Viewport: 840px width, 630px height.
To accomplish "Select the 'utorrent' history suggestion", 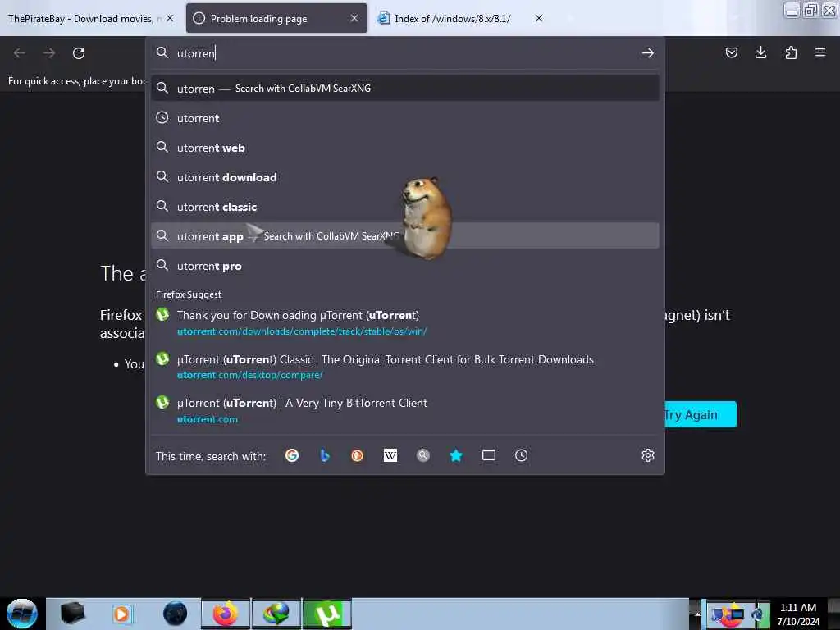I will (x=405, y=118).
